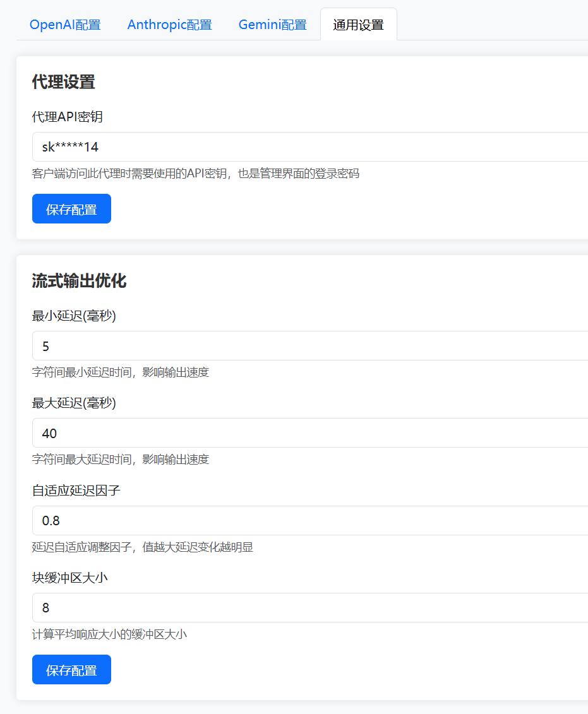The width and height of the screenshot is (588, 714).
Task: Save the 代理设置 section with 保存配置
Action: pos(71,208)
